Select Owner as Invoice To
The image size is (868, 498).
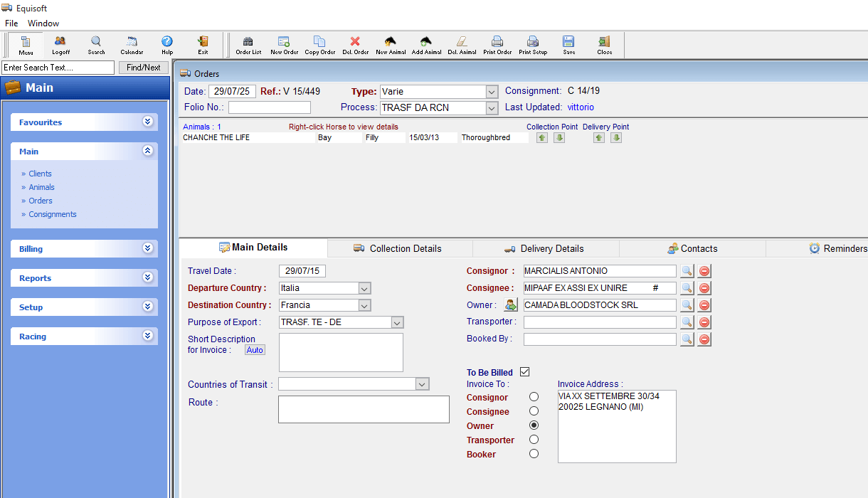534,425
